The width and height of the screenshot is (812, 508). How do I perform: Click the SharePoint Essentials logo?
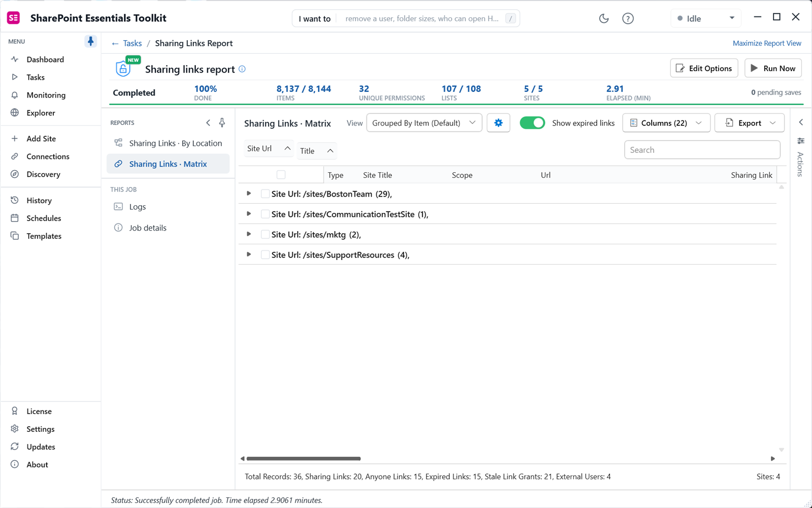tap(14, 18)
